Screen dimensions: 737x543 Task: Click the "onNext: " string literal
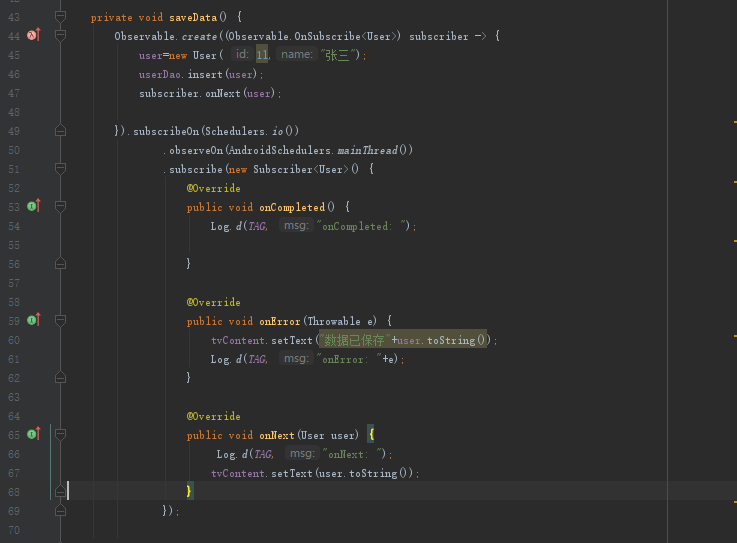[x=353, y=454]
